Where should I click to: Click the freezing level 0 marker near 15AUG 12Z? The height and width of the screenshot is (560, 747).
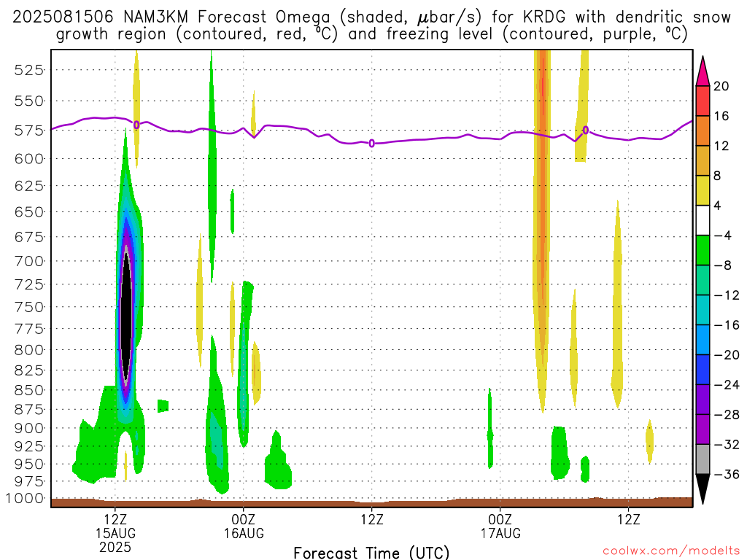[x=136, y=125]
